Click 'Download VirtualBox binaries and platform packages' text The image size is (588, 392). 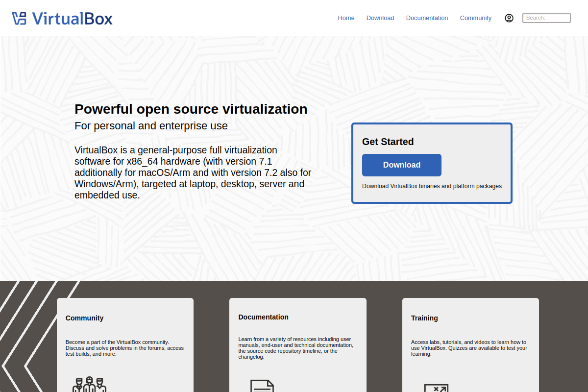pyautogui.click(x=432, y=186)
